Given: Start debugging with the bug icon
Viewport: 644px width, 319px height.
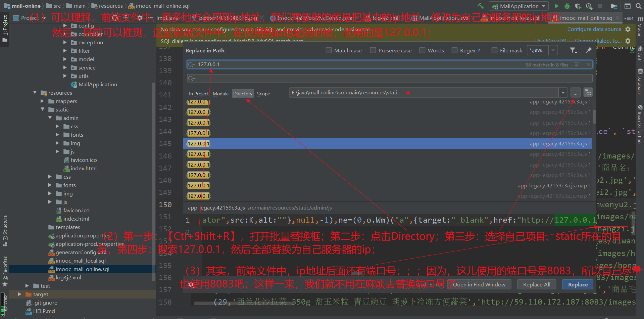Looking at the screenshot, I should (x=567, y=6).
